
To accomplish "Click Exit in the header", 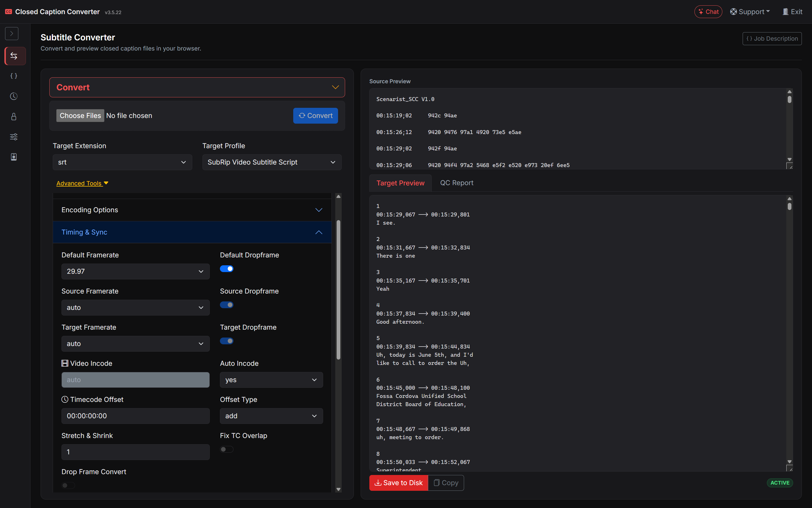I will coord(792,12).
